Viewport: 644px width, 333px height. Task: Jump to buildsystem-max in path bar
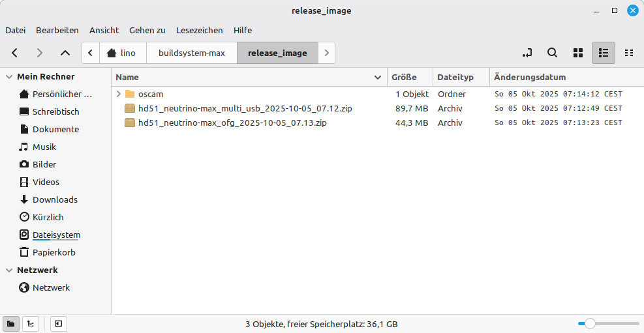[x=192, y=53]
